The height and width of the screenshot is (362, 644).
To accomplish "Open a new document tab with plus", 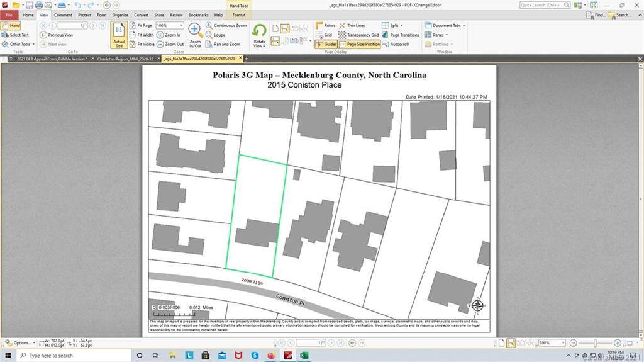I will (x=247, y=59).
